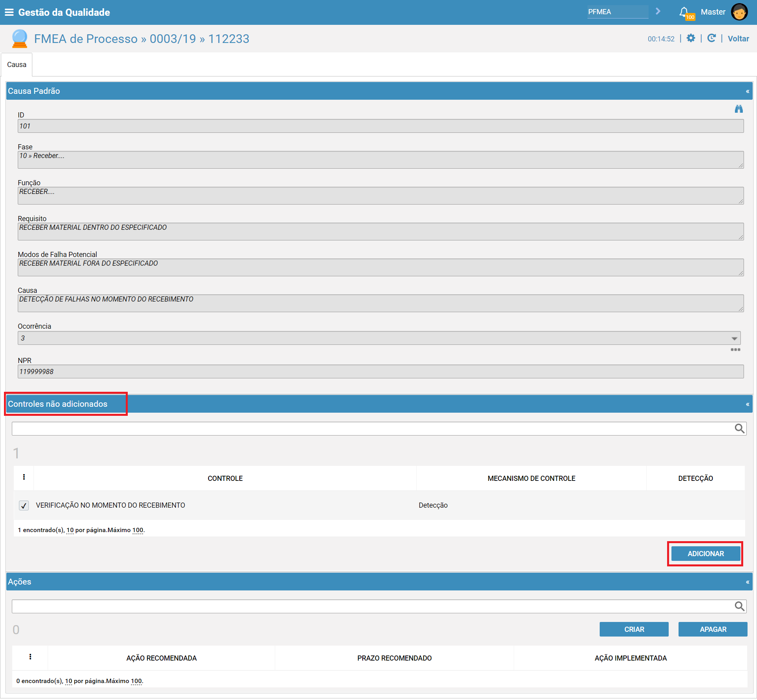Screen dimensions: 757x700
Task: Sort by PRAZO RECOMENDADO header
Action: 394,658
